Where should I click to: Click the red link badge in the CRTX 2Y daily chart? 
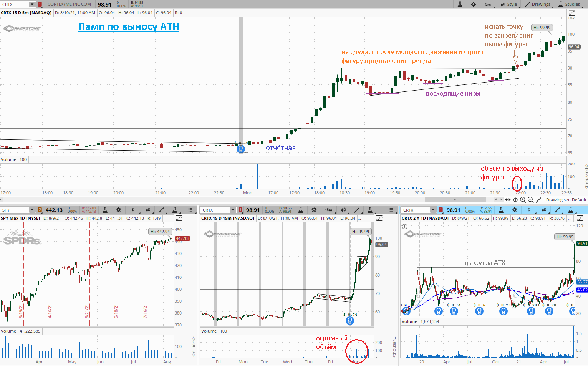click(441, 210)
